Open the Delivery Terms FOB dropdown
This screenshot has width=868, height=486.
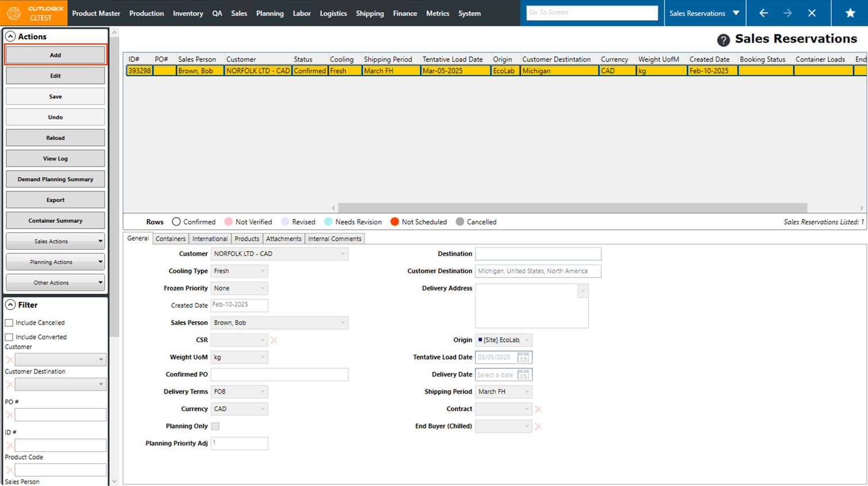(239, 392)
